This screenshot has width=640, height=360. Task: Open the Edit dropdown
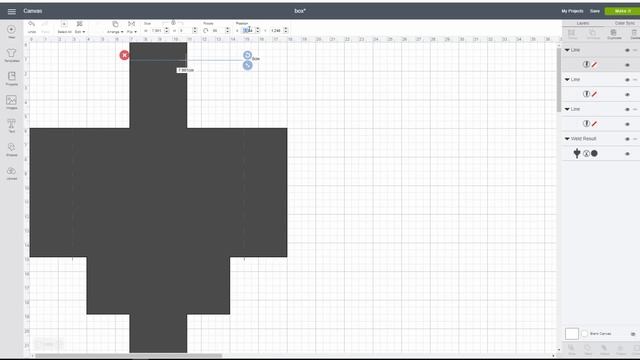(80, 27)
